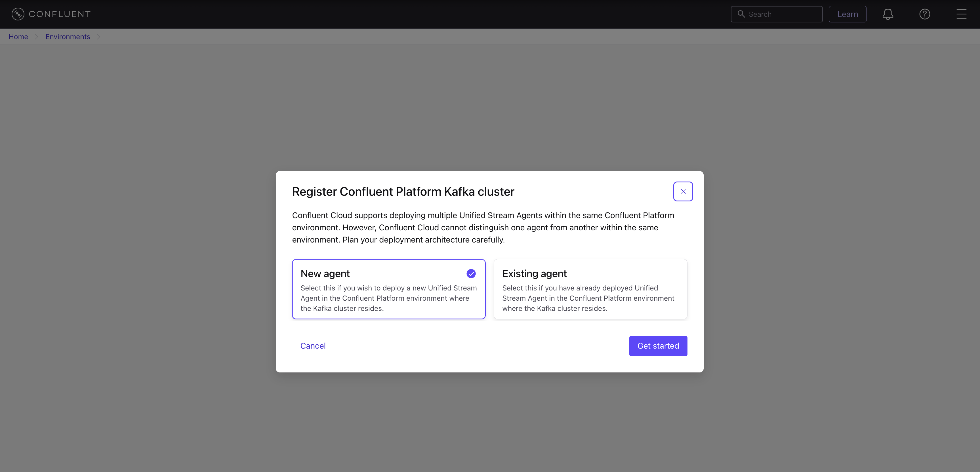Viewport: 980px width, 472px height.
Task: Click the Confluent logo icon
Action: [18, 14]
